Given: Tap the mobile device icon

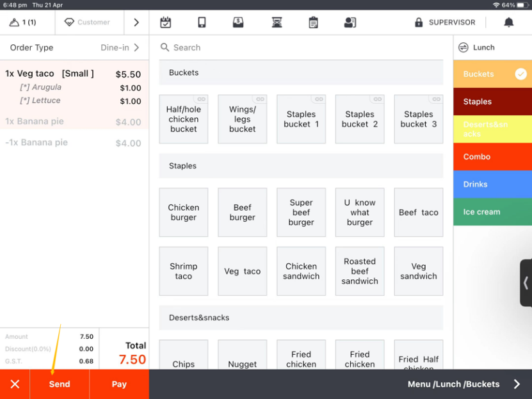Looking at the screenshot, I should pos(202,22).
